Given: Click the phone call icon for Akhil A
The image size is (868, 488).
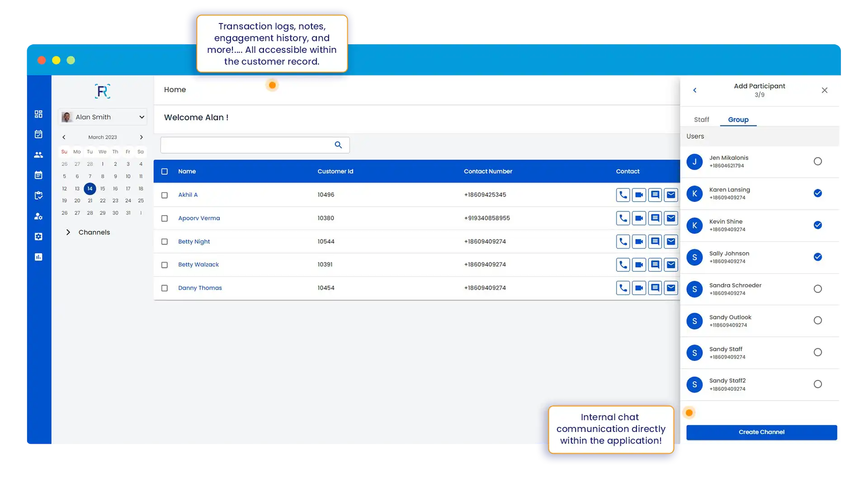Looking at the screenshot, I should click(x=623, y=194).
